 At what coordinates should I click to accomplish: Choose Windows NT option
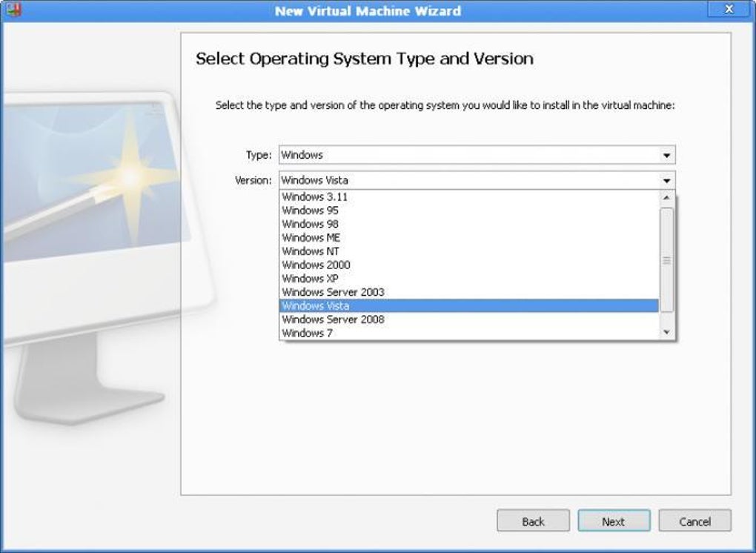(469, 251)
